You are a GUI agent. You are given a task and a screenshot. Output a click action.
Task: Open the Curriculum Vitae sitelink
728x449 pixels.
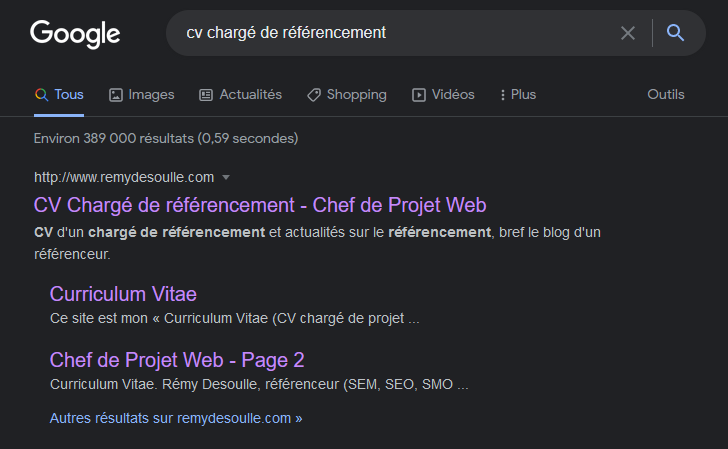123,294
